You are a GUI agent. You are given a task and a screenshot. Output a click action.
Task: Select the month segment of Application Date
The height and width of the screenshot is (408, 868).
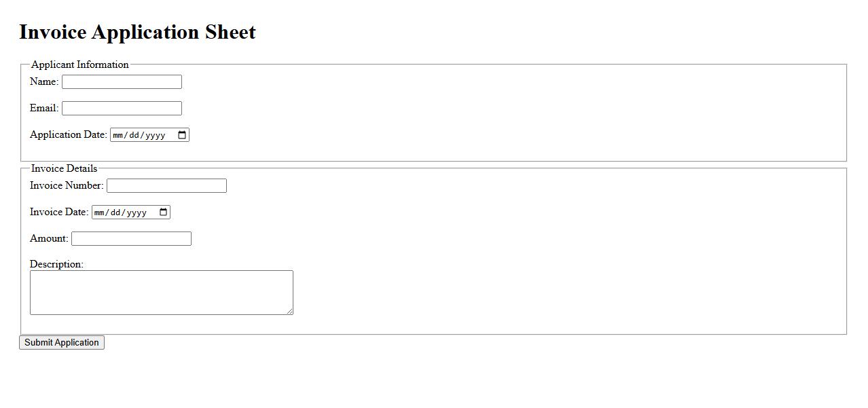(x=118, y=135)
